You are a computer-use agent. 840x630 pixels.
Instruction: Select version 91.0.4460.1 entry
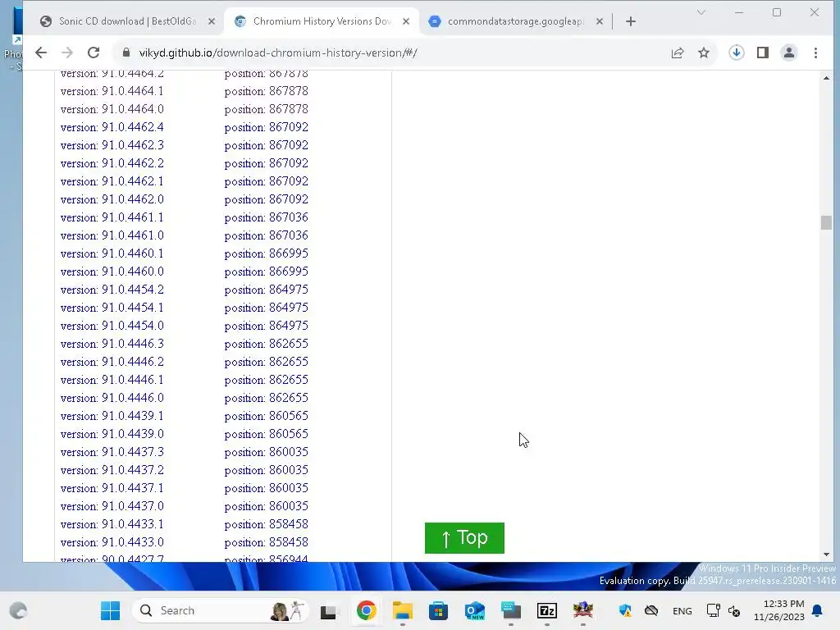[x=112, y=253]
